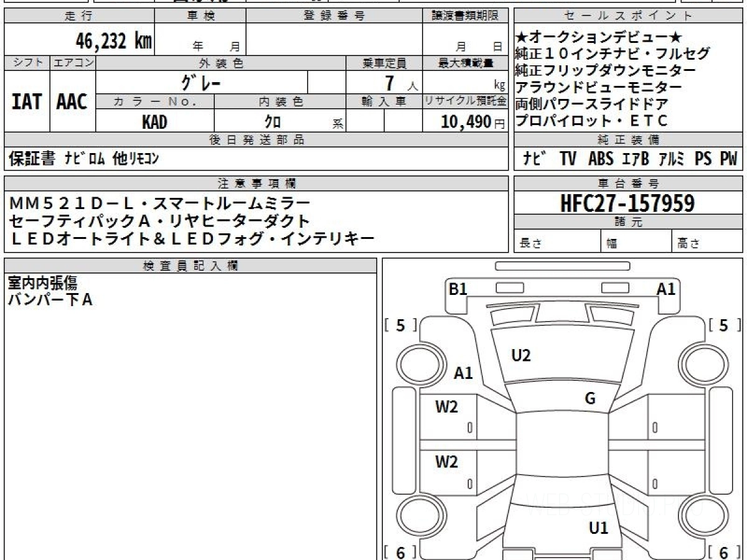Viewport: 747px width, 560px height.
Task: Click the PS equipment label
Action: pos(703,159)
